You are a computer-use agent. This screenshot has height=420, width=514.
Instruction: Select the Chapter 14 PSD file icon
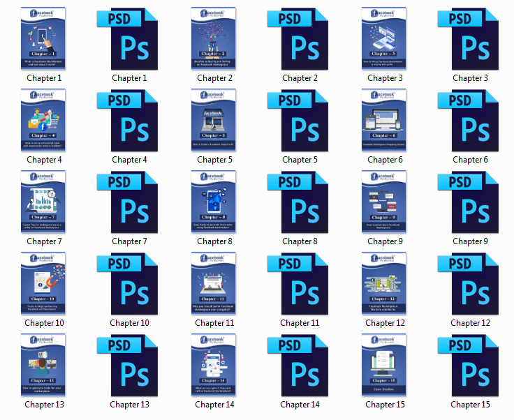point(298,366)
